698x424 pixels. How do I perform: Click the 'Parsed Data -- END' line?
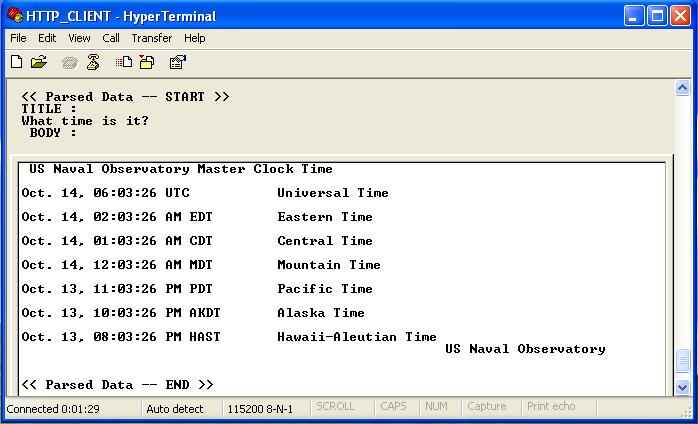pos(118,385)
